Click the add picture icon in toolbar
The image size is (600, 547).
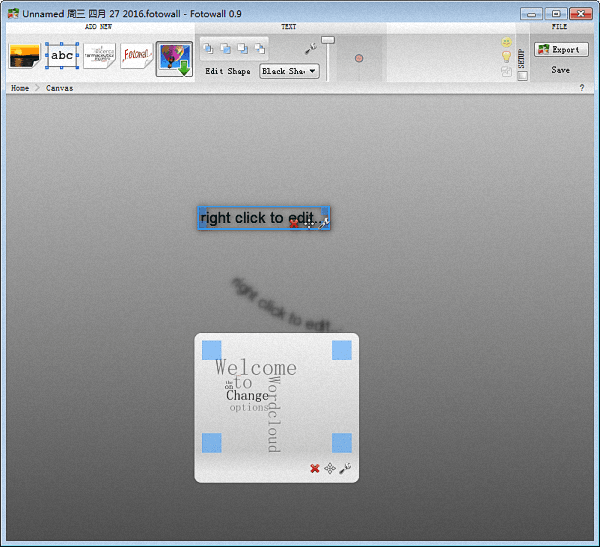point(24,56)
